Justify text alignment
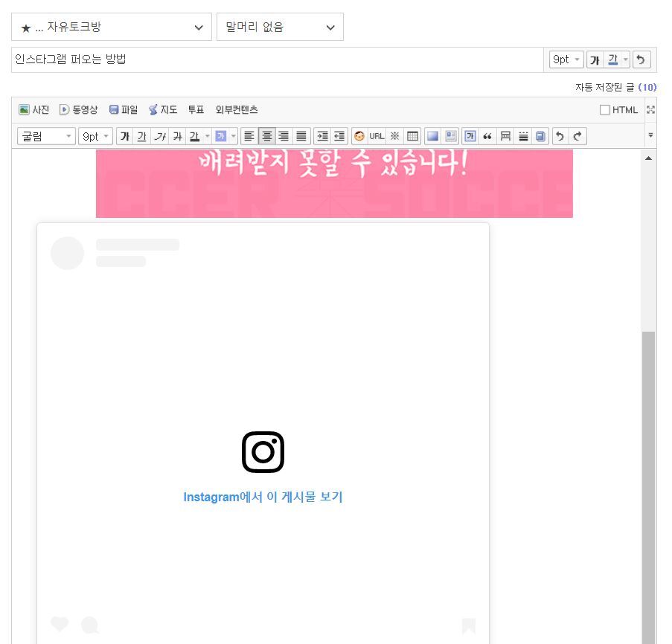Screen dimensions: 672x644 point(301,137)
